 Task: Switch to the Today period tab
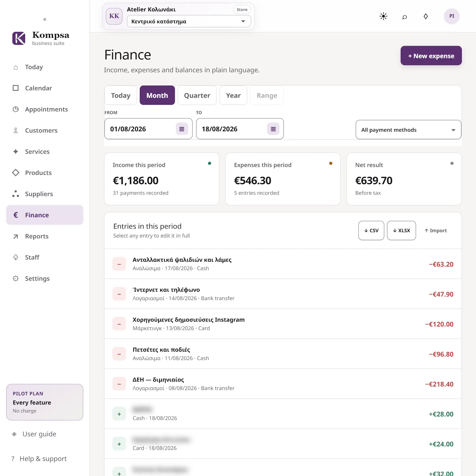point(121,95)
